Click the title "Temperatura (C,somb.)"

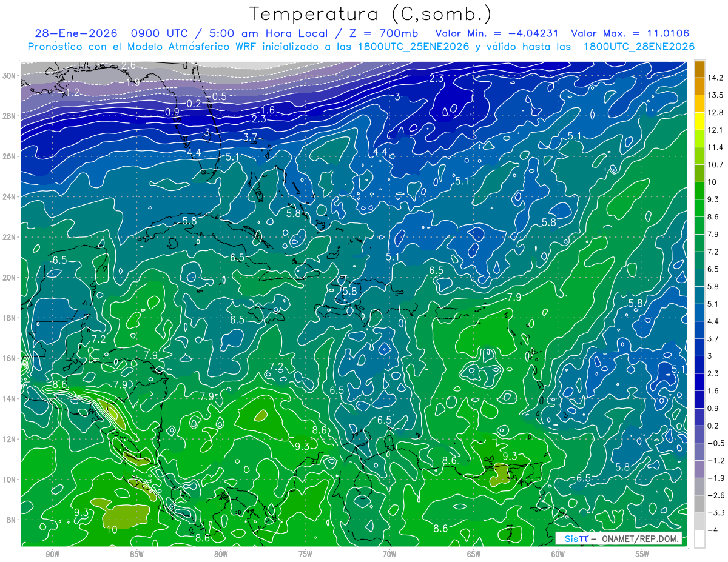371,14
